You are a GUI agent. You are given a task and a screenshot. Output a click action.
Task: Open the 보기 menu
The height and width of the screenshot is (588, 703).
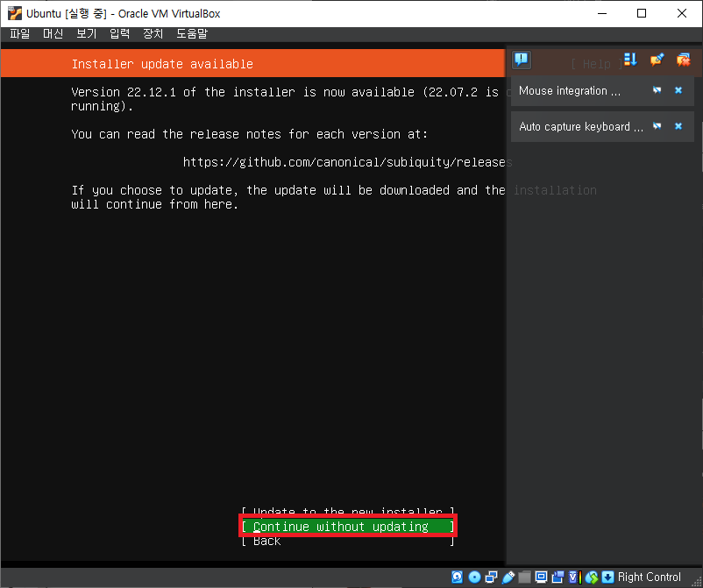coord(87,33)
